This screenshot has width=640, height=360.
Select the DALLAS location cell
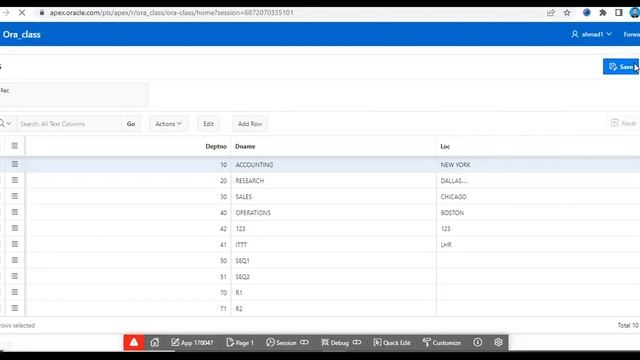click(x=538, y=180)
